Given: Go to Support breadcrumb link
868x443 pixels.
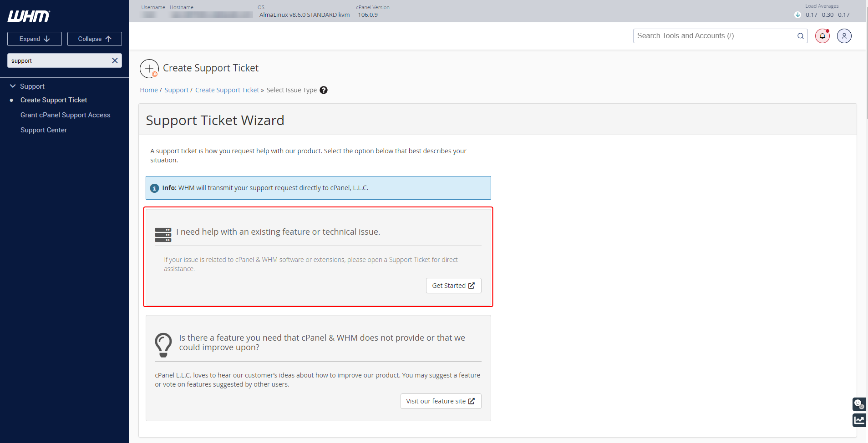Looking at the screenshot, I should click(x=177, y=90).
